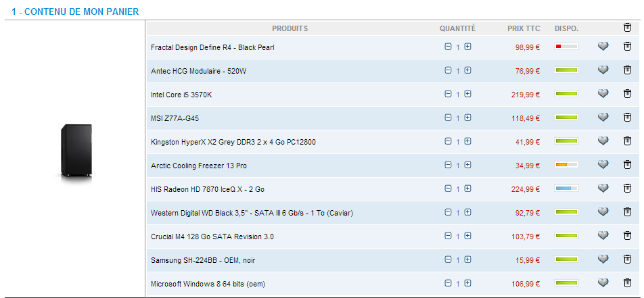Click the black PC case thumbnail image
The height and width of the screenshot is (298, 644).
tap(76, 153)
